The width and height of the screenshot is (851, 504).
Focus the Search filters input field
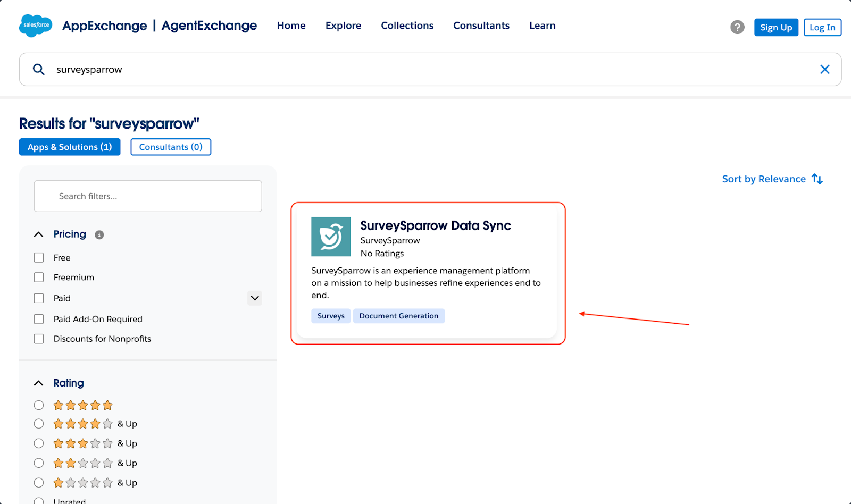click(x=148, y=196)
